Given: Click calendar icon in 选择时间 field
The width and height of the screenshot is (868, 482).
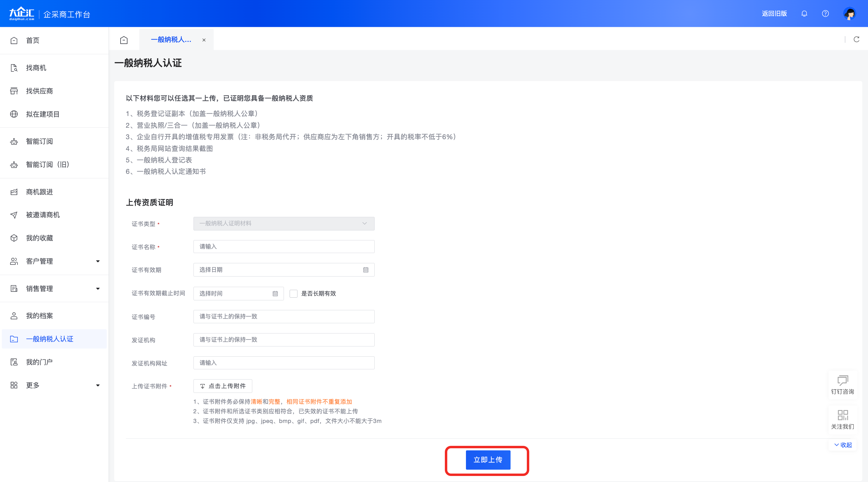Looking at the screenshot, I should 275,294.
